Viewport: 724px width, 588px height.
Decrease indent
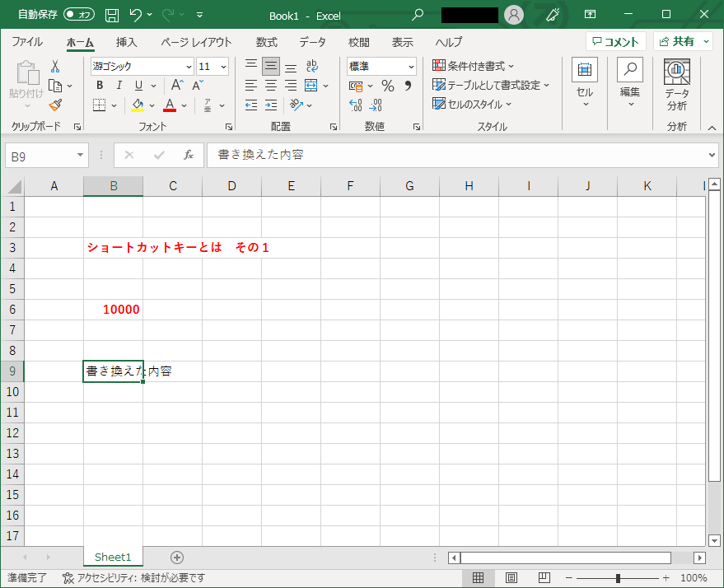(x=251, y=105)
